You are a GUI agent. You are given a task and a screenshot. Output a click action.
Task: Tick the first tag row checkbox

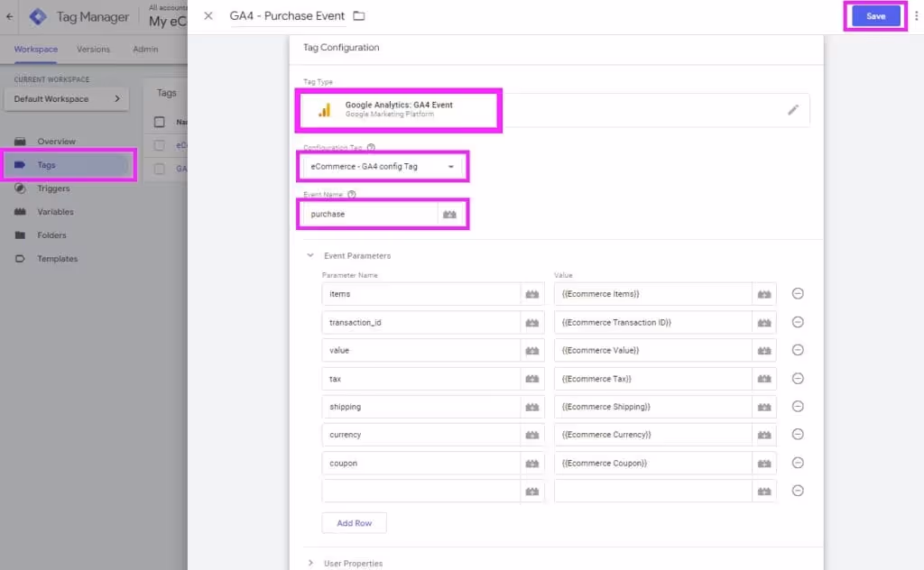[159, 145]
